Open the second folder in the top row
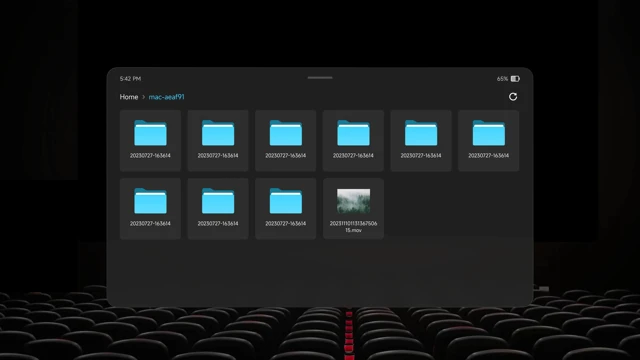The image size is (640, 360). click(x=218, y=140)
